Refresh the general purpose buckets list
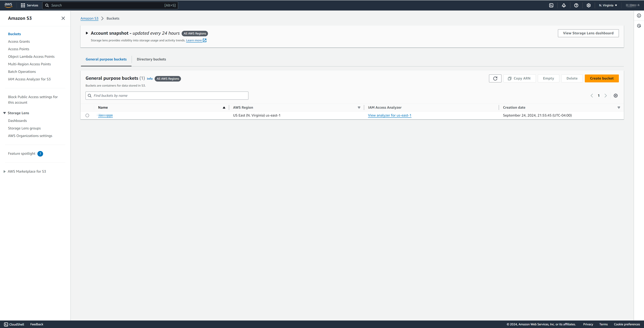This screenshot has width=644, height=328. [x=495, y=78]
